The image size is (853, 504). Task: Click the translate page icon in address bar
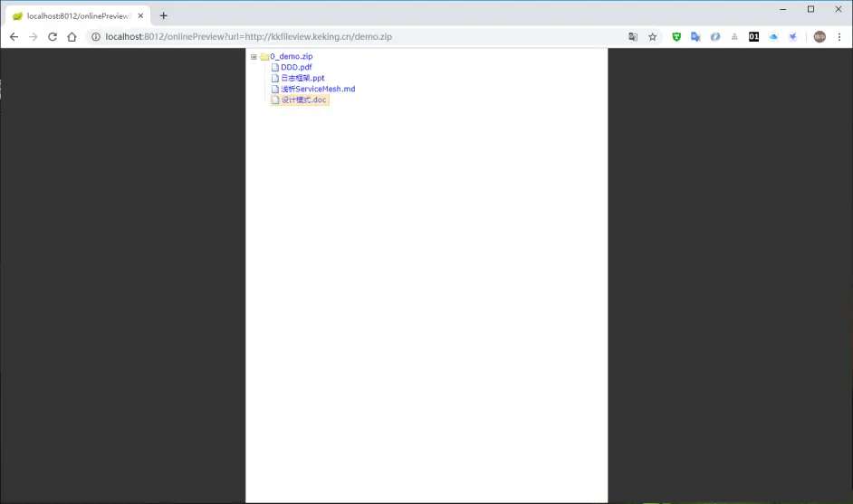633,37
